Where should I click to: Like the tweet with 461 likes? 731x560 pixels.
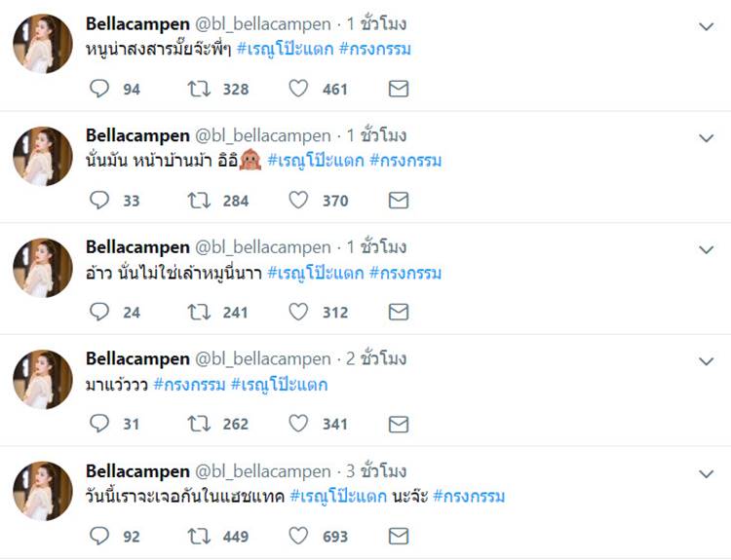[299, 89]
